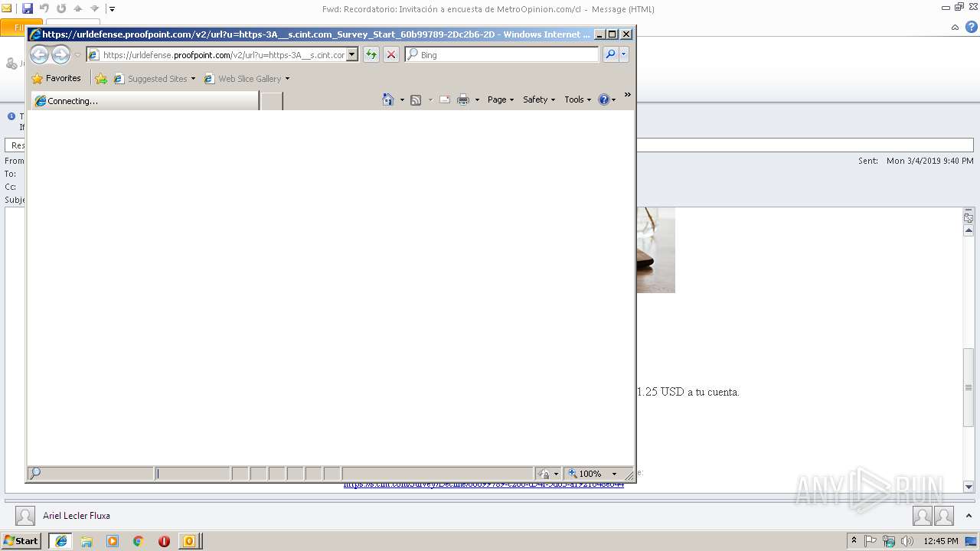
Task: Open a new blank tab button
Action: (x=271, y=101)
